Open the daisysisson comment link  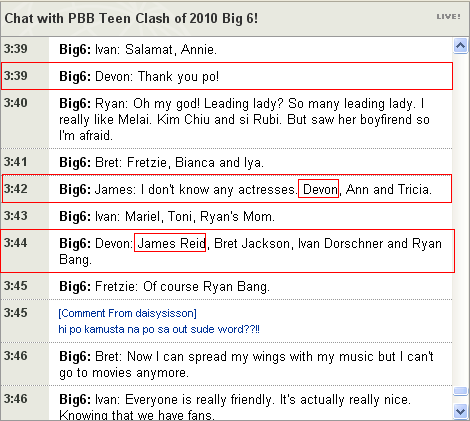(x=127, y=313)
